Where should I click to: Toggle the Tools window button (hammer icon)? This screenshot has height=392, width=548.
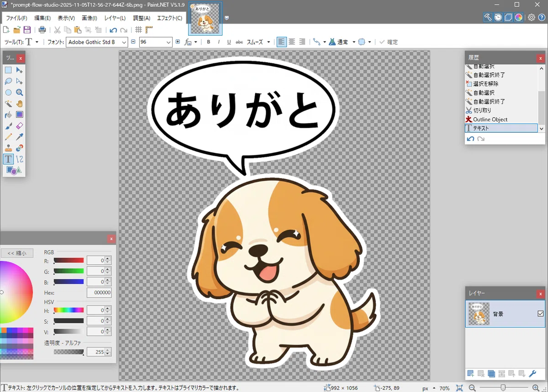pyautogui.click(x=488, y=17)
